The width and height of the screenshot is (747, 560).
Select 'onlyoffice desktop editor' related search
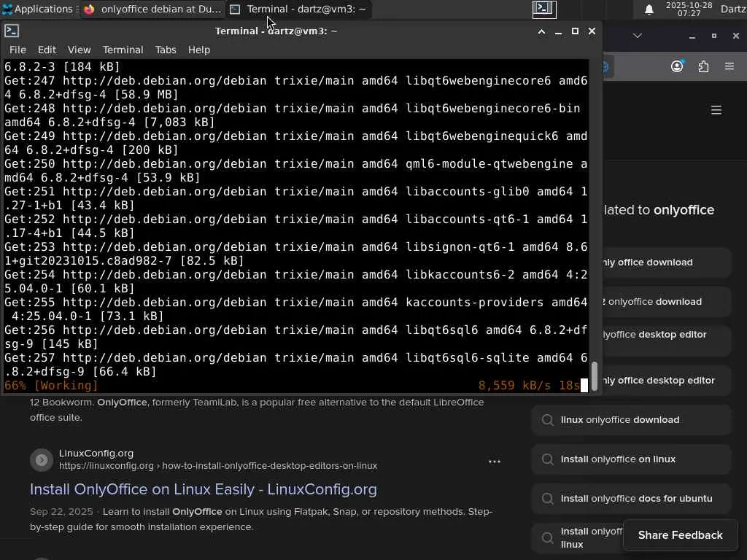[x=667, y=340]
